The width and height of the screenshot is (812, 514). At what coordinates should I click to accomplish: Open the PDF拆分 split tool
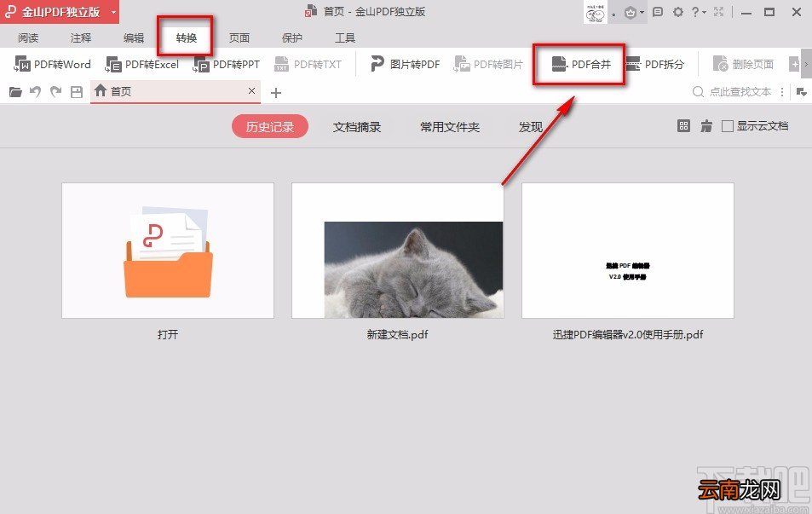[x=654, y=64]
